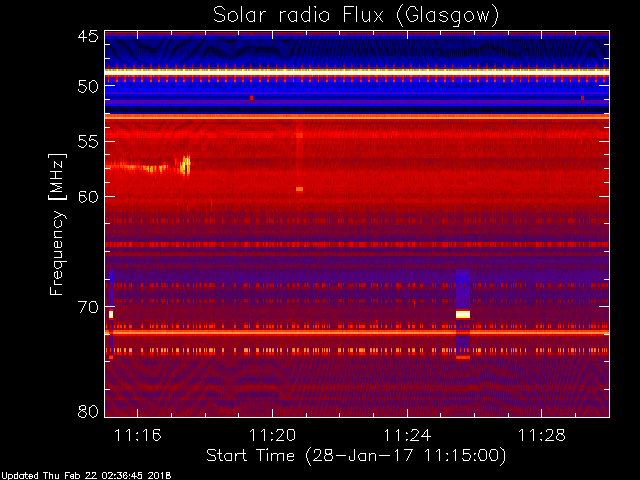Select the 50 frequency tick label
The width and height of the screenshot is (640, 480).
point(88,86)
